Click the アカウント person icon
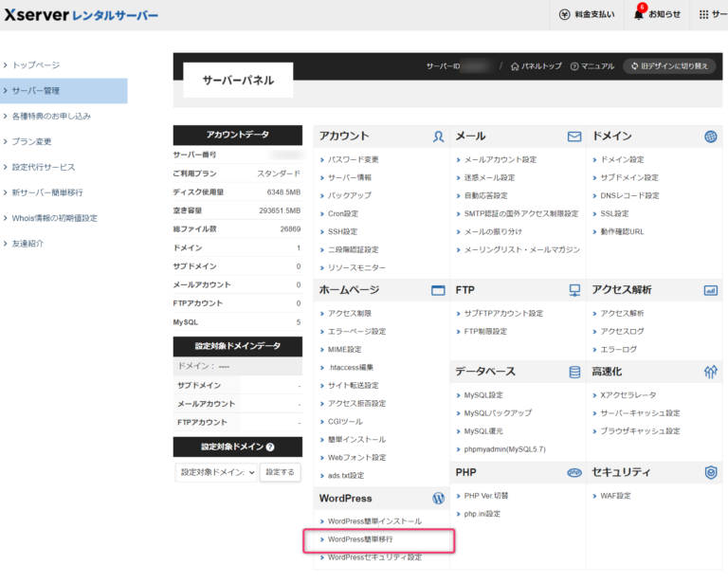 click(438, 137)
